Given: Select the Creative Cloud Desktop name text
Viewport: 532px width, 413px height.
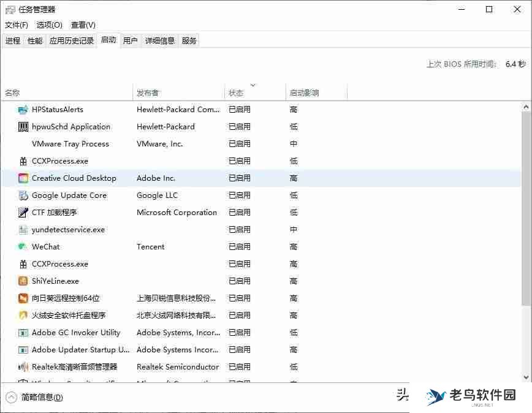Looking at the screenshot, I should tap(74, 178).
